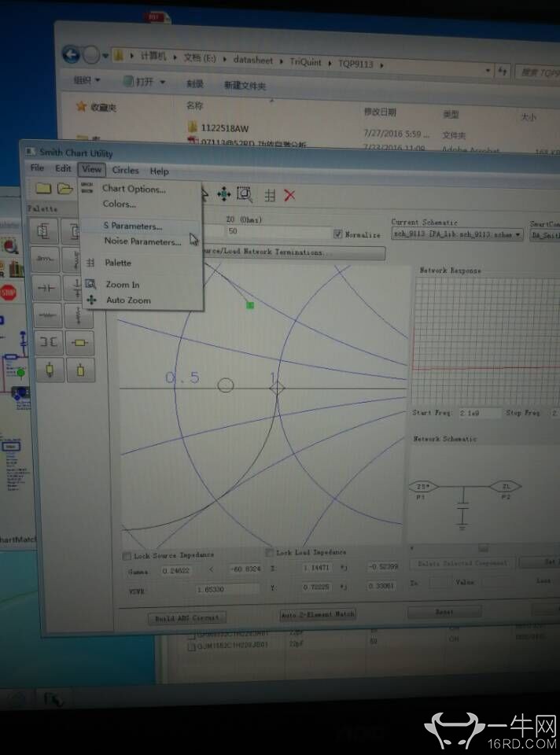Open the Edit menu
Screen dimensions: 560x755
pos(63,168)
